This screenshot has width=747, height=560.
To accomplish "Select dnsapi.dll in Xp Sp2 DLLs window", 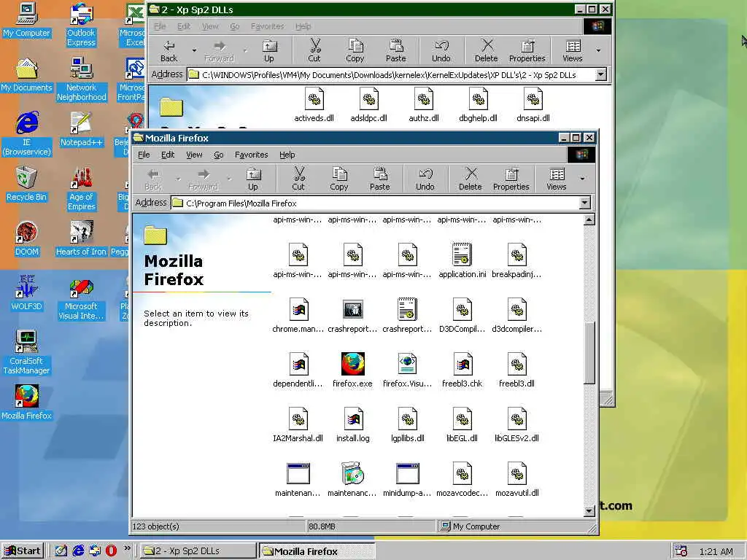I will click(533, 105).
